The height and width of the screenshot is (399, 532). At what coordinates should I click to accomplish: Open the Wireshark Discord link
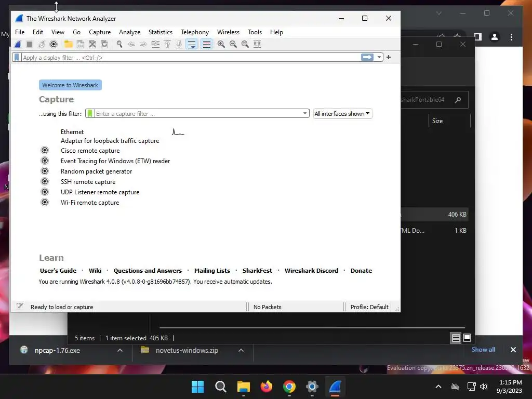click(311, 271)
